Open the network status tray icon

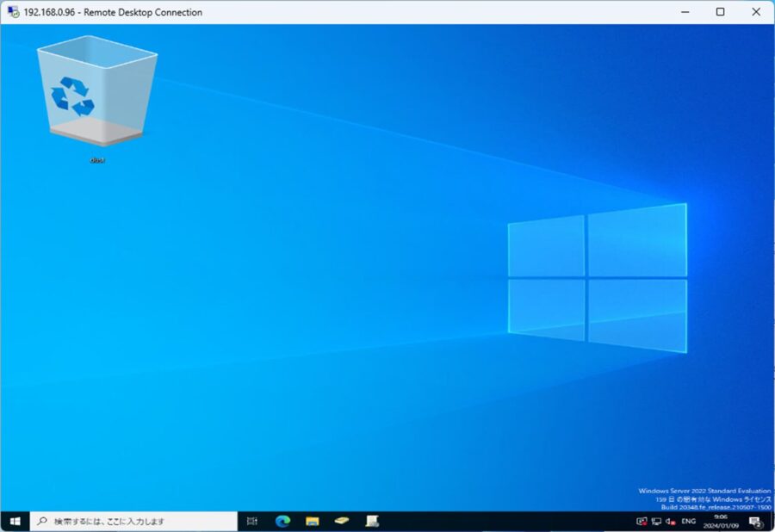(x=656, y=521)
